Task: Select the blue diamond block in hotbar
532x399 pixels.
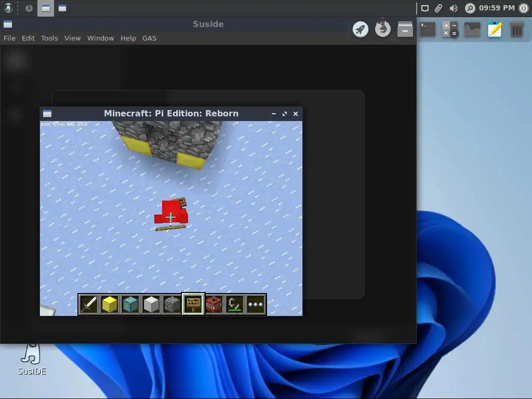Action: [x=130, y=304]
